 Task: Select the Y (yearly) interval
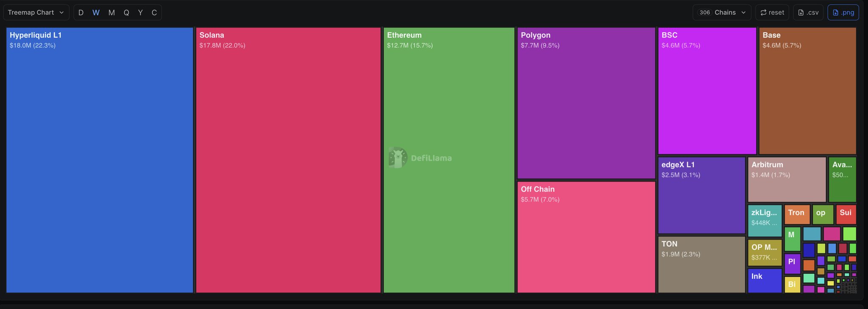[140, 13]
